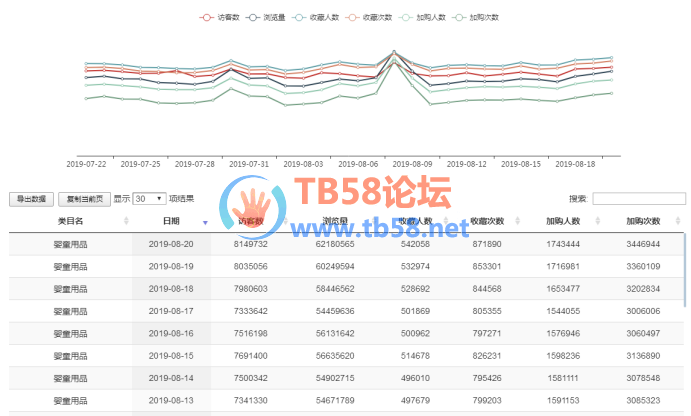Sort by 加购次数 column sort arrows
The width and height of the screenshot is (691, 416).
[678, 221]
